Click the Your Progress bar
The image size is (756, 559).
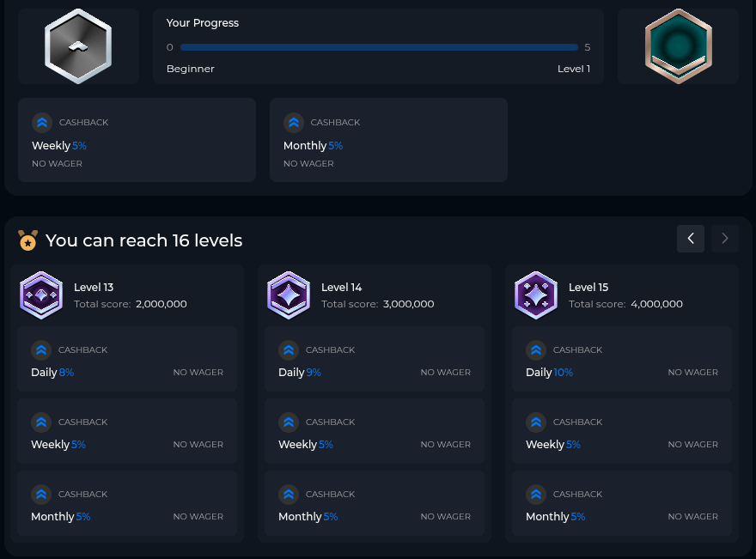pyautogui.click(x=378, y=47)
